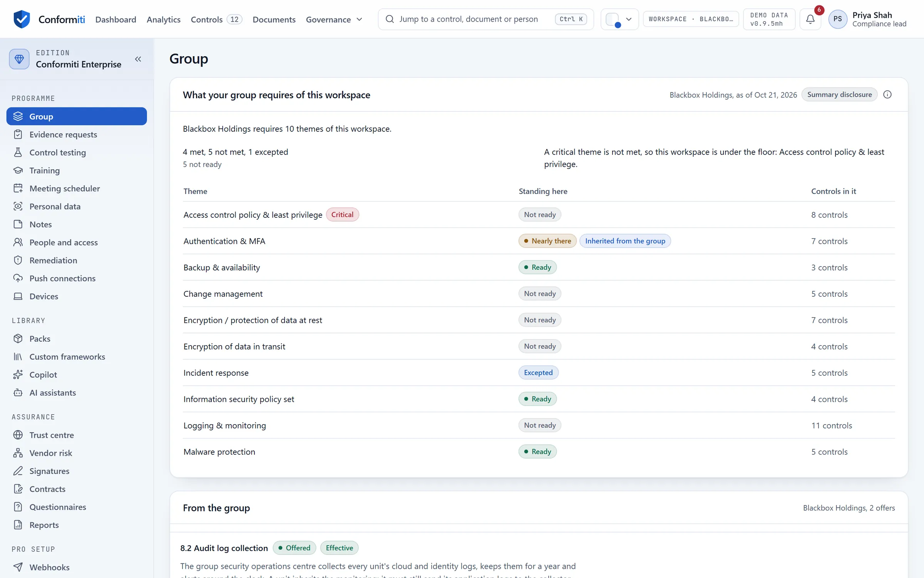Viewport: 924px width, 578px height.
Task: Open AI assistants
Action: [x=77, y=393]
